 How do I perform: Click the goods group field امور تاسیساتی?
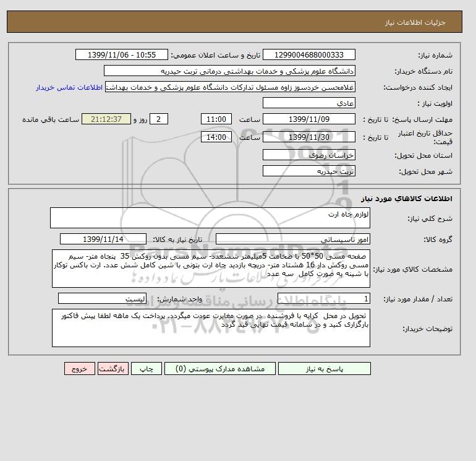(292, 239)
